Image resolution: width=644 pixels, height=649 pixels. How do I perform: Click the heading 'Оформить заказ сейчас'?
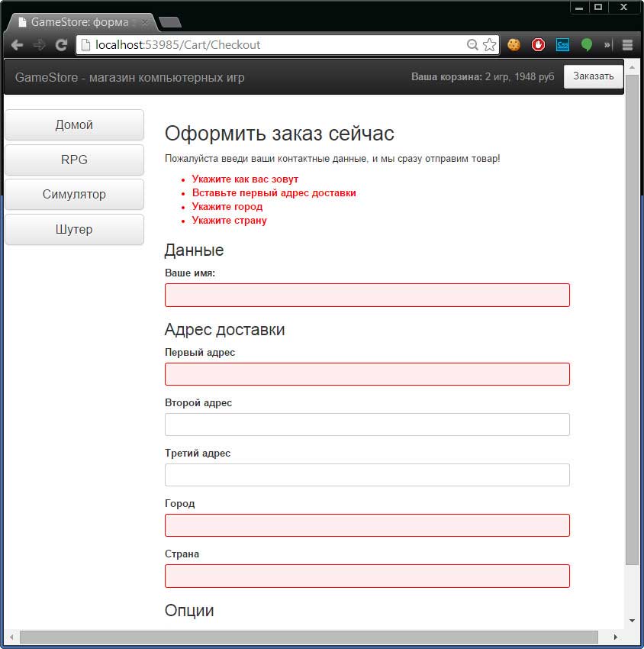tap(279, 134)
